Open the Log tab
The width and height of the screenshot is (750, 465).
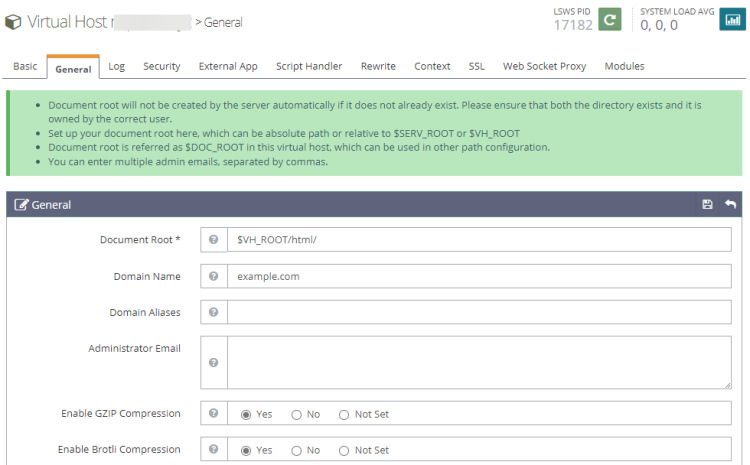point(116,66)
